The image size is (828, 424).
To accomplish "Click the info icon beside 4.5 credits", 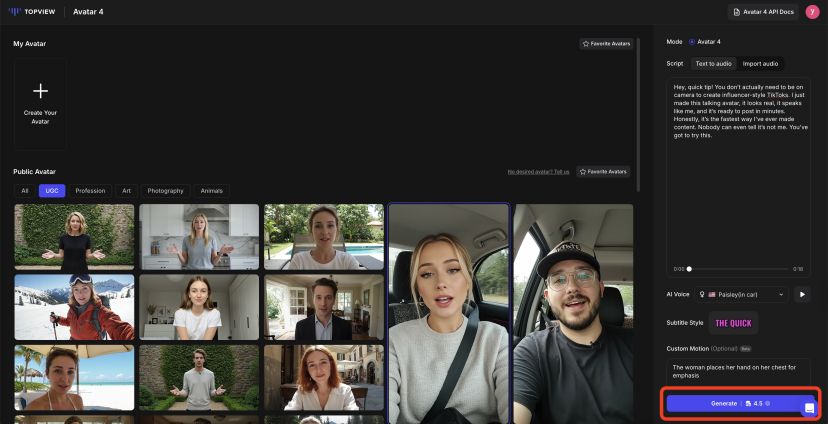I will coord(768,404).
